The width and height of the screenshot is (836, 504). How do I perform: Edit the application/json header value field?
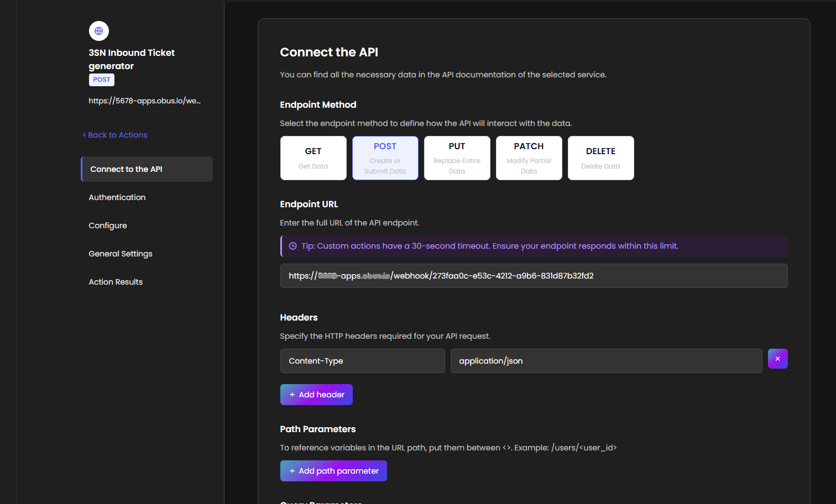[606, 361]
